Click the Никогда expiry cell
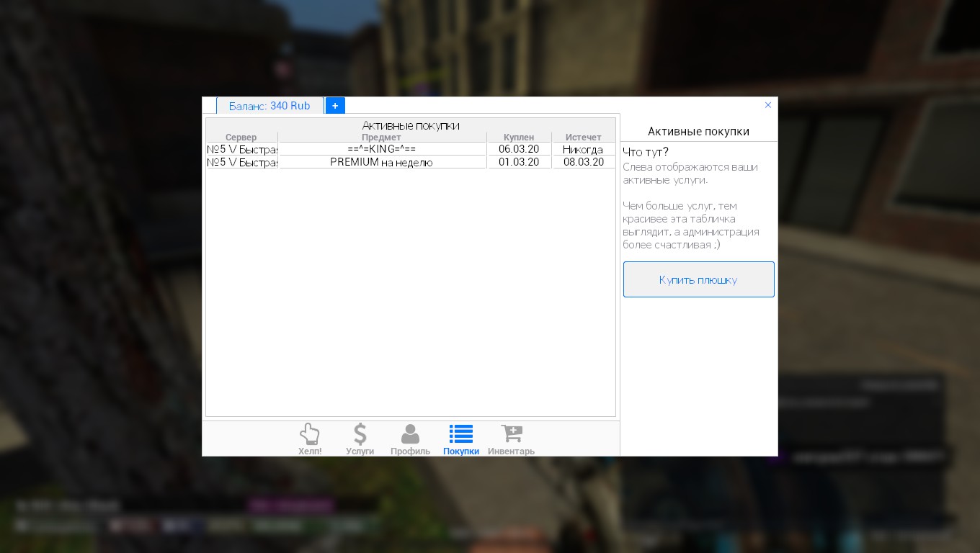 [583, 149]
